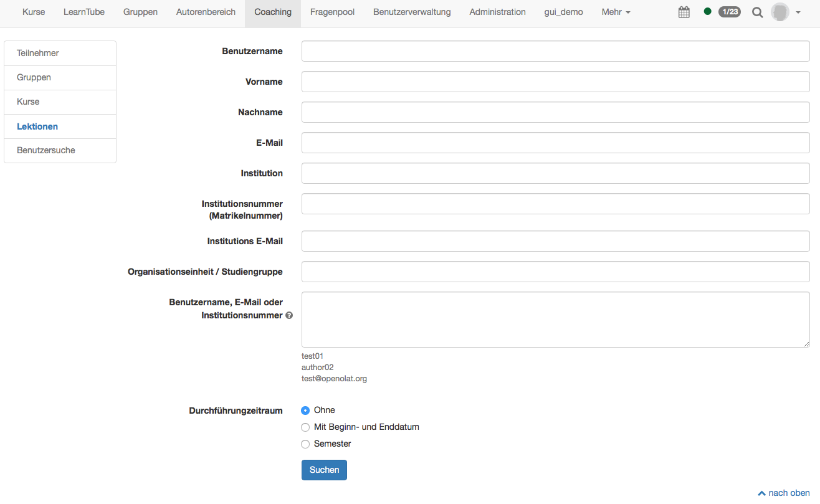Open the Administration section
This screenshot has width=820, height=504.
pos(497,12)
